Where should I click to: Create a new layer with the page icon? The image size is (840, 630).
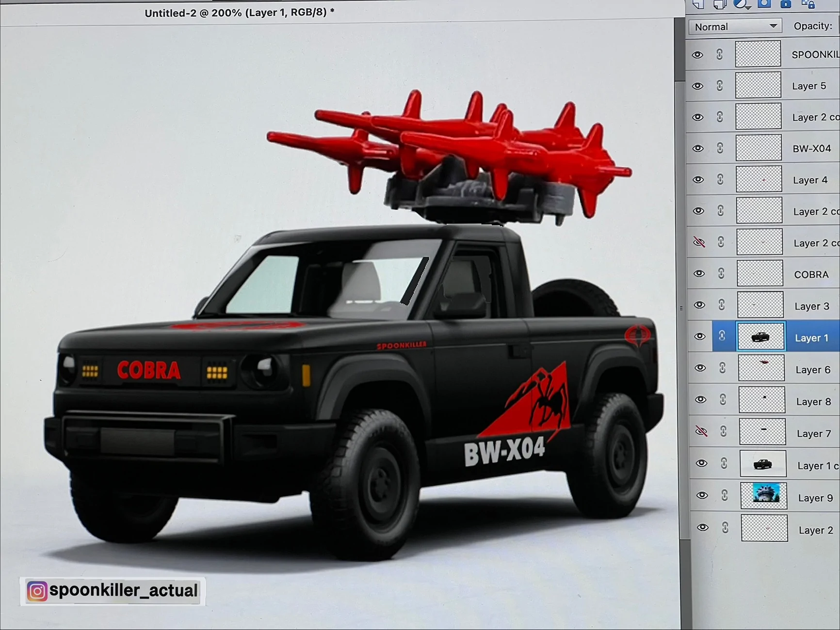point(698,4)
